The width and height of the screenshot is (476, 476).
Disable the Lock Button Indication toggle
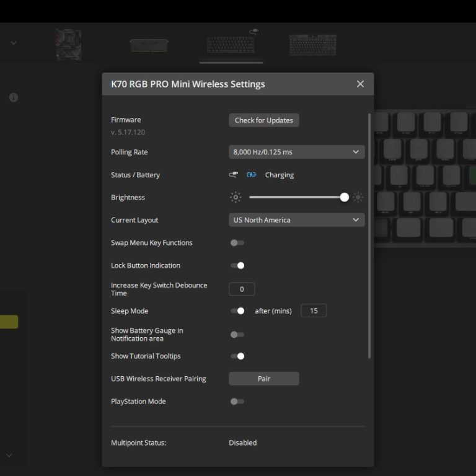tap(237, 265)
